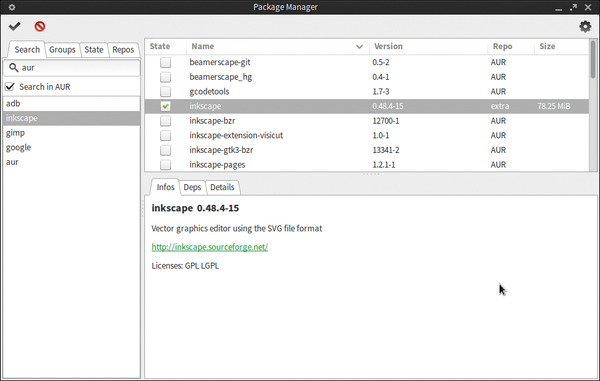Open the Infos tab

coord(165,187)
